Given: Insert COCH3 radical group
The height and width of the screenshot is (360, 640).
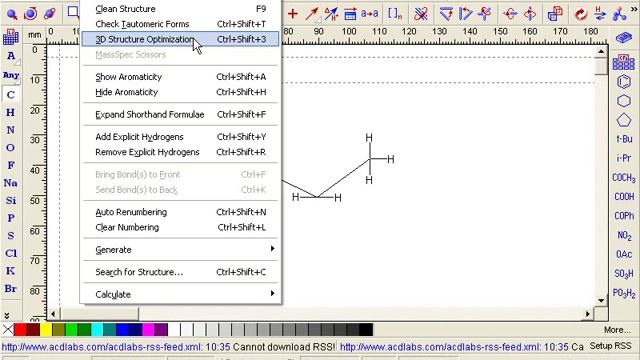Looking at the screenshot, I should coord(624,178).
